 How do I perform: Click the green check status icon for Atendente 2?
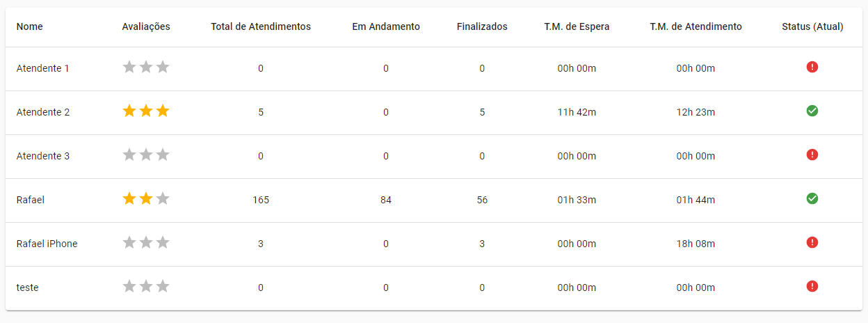pos(812,111)
